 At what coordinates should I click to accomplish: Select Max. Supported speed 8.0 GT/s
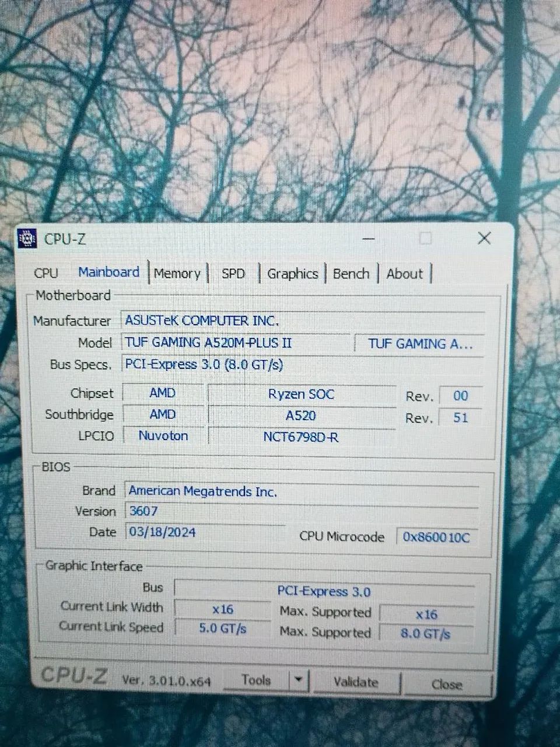tap(426, 633)
